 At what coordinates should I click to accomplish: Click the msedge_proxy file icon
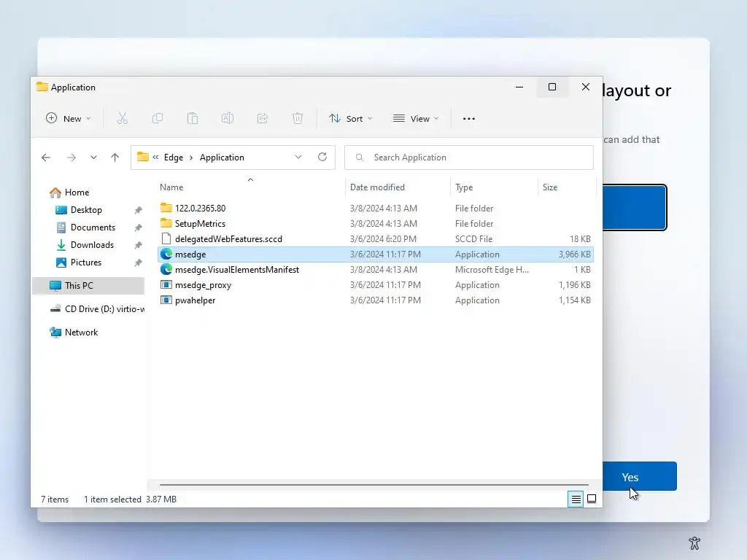[166, 285]
